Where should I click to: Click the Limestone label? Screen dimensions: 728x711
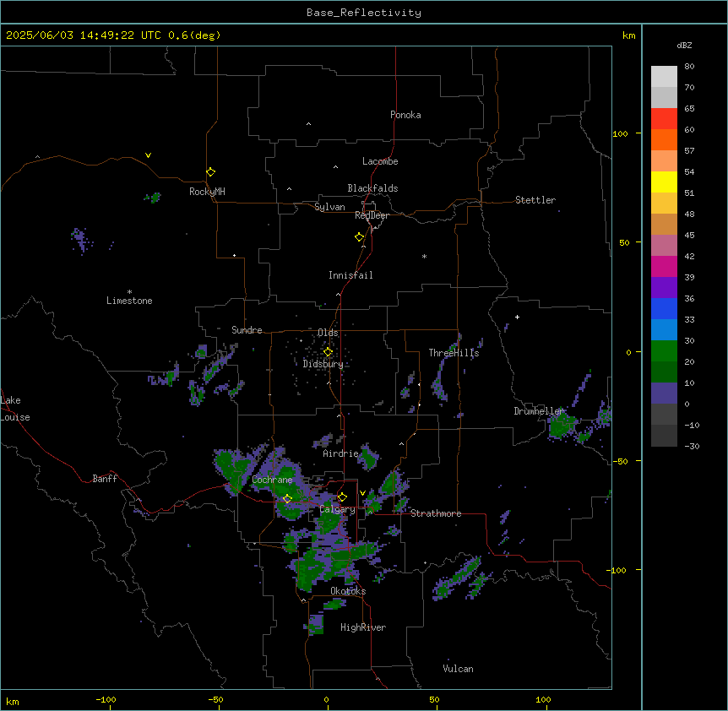pyautogui.click(x=129, y=301)
